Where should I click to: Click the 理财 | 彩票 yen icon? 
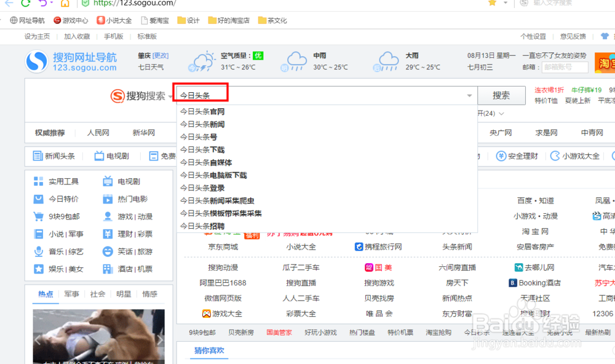pyautogui.click(x=108, y=234)
